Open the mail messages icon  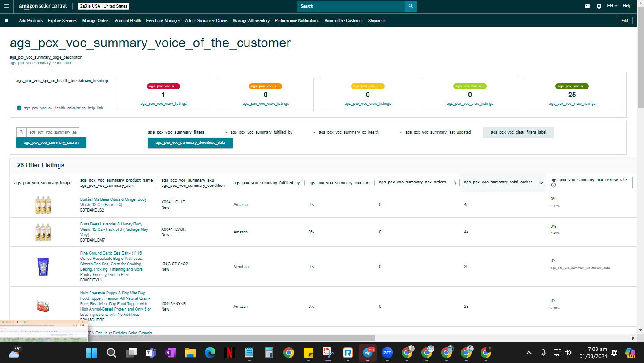click(587, 6)
